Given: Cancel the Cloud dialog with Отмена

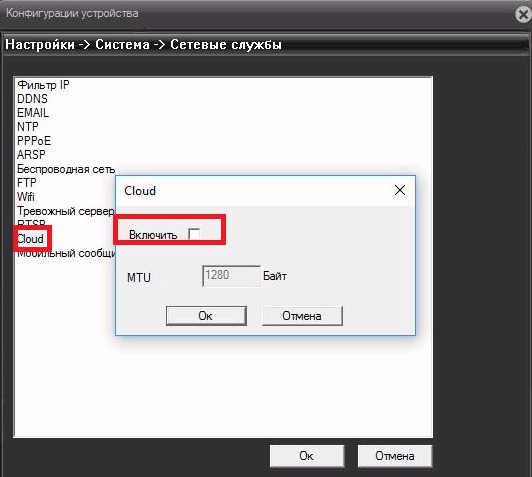Looking at the screenshot, I should [302, 316].
